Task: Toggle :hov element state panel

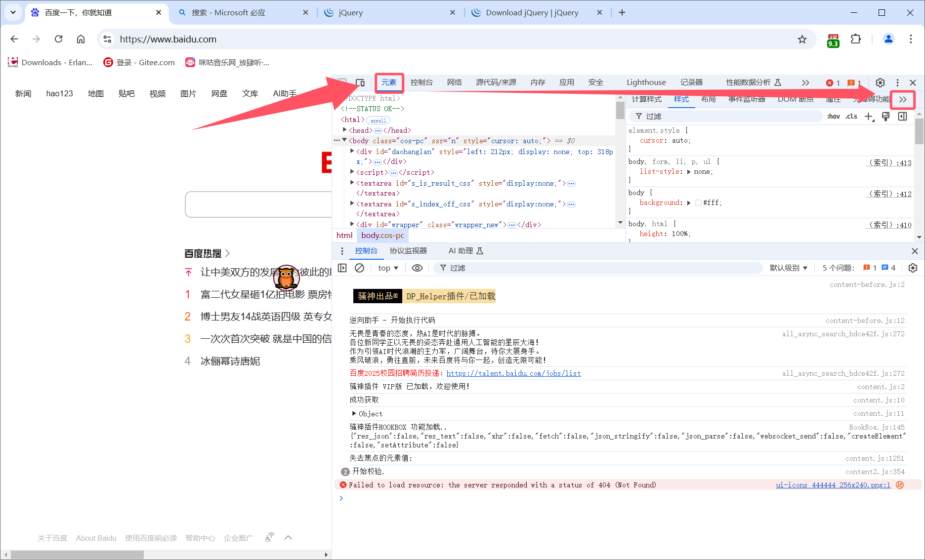Action: pos(833,117)
